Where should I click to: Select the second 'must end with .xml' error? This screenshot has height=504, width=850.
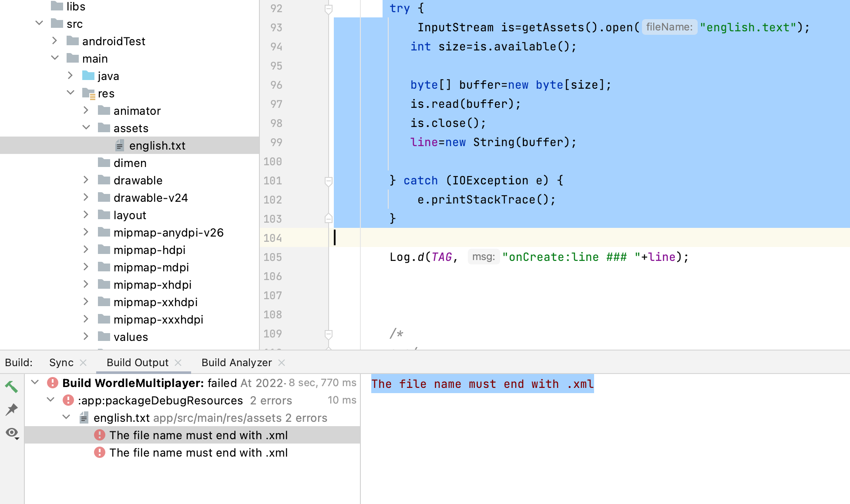(192, 452)
